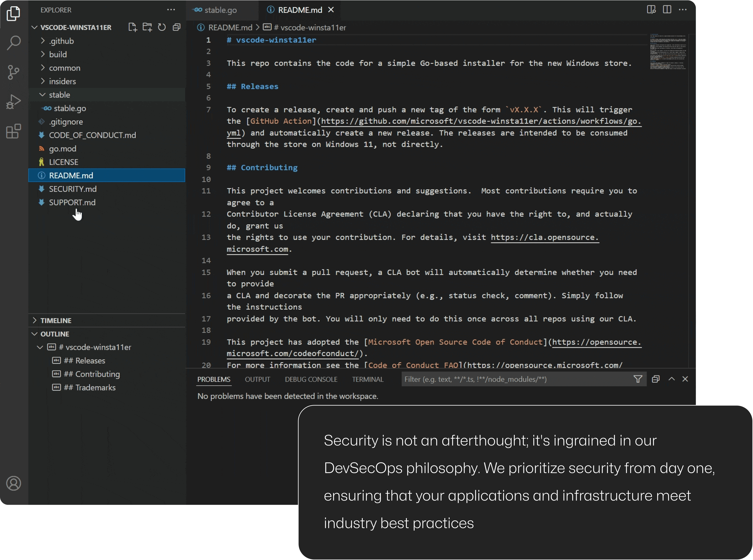Click the "No problems have been detected" message
Viewport: 753px width, 560px height.
pos(288,396)
